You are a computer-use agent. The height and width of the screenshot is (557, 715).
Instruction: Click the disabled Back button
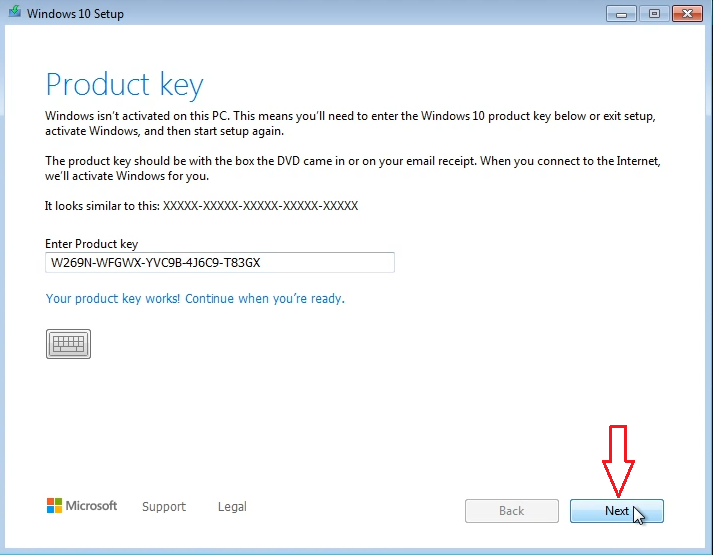tap(512, 511)
